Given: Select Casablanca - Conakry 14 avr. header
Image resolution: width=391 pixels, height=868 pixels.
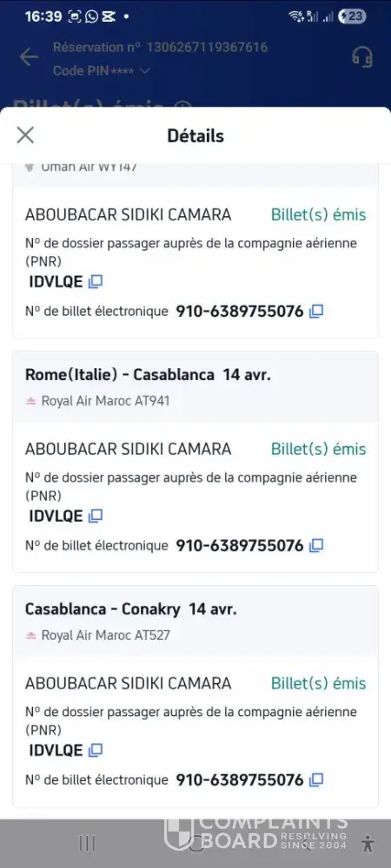Looking at the screenshot, I should pos(130,609).
